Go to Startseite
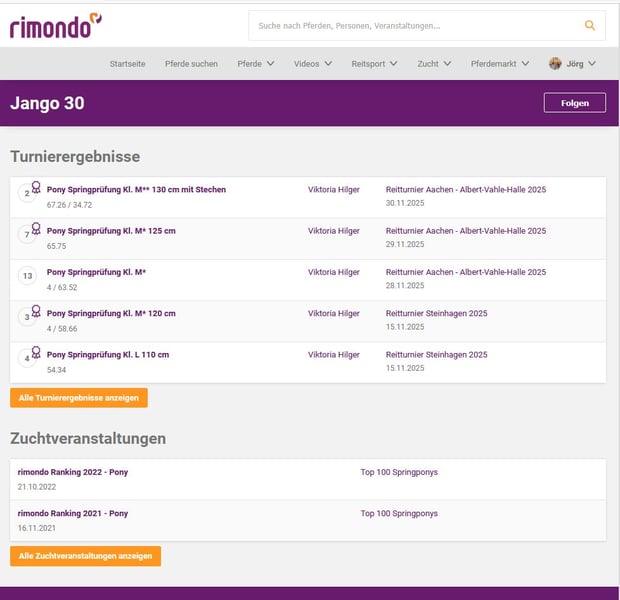The width and height of the screenshot is (620, 600). click(x=127, y=64)
